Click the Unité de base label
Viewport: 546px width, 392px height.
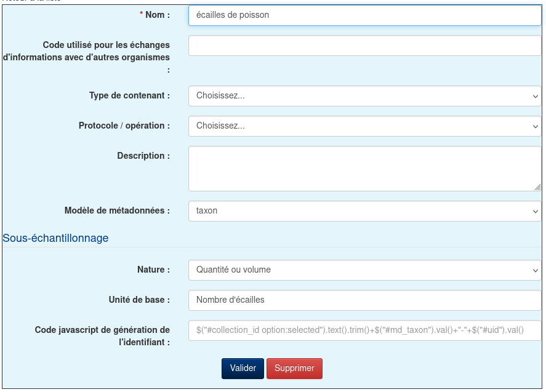click(x=139, y=300)
